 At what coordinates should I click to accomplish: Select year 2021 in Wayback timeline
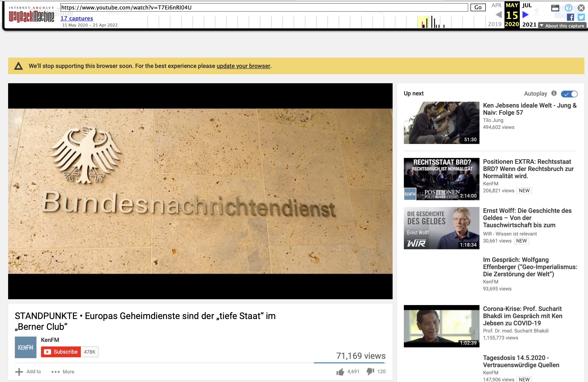[x=529, y=25]
